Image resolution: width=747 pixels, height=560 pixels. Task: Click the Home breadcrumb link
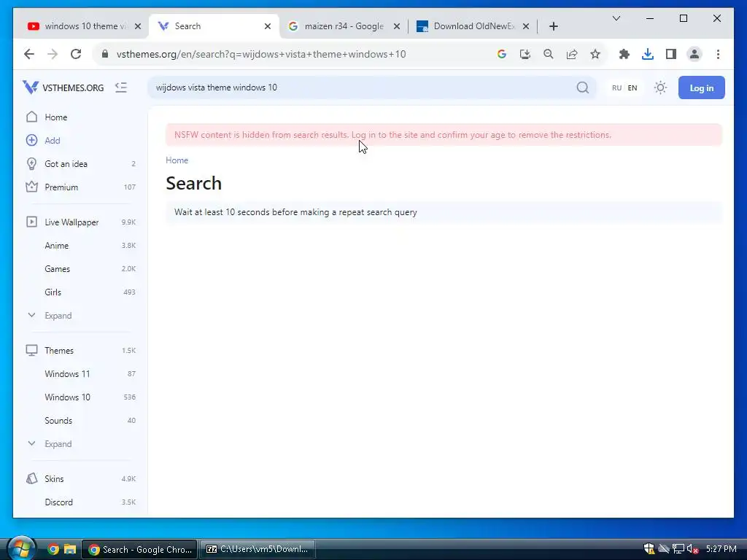point(177,160)
